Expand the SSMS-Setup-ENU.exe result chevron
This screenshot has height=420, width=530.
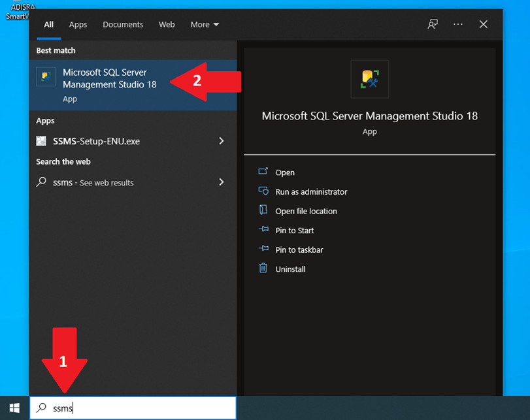pyautogui.click(x=222, y=141)
